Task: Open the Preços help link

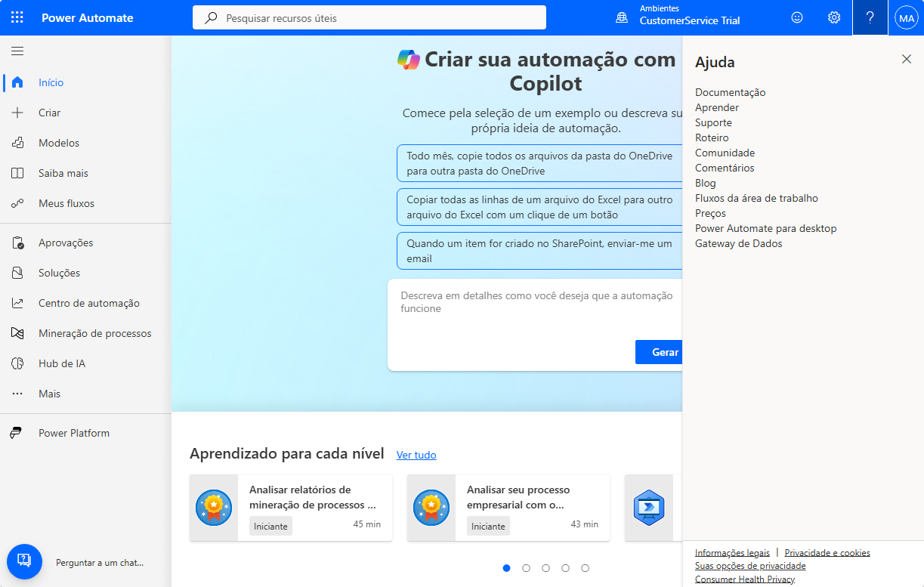Action: [710, 213]
